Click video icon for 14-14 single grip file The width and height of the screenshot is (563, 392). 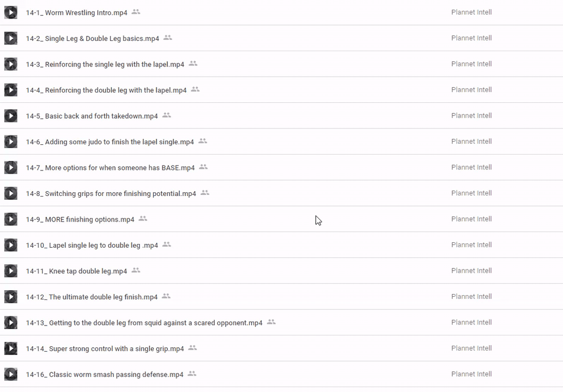point(11,348)
